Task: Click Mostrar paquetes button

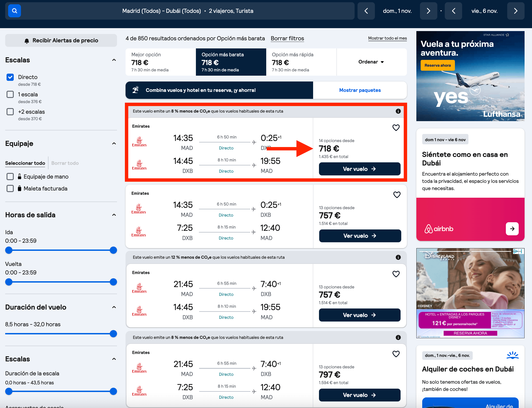Action: (360, 90)
